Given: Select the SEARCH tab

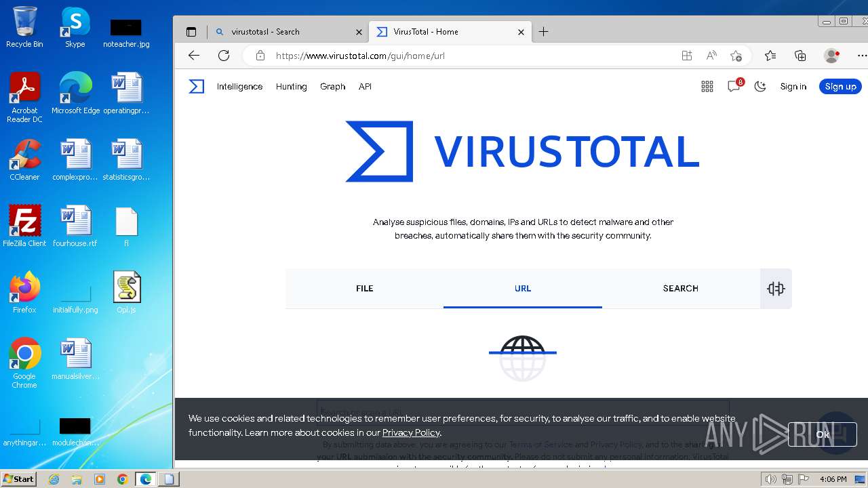Looking at the screenshot, I should click(681, 288).
